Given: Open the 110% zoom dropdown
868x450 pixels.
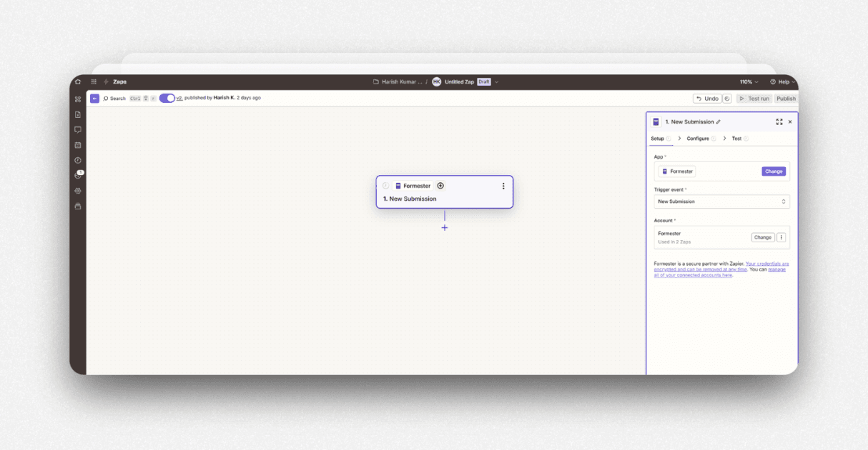Looking at the screenshot, I should point(749,81).
